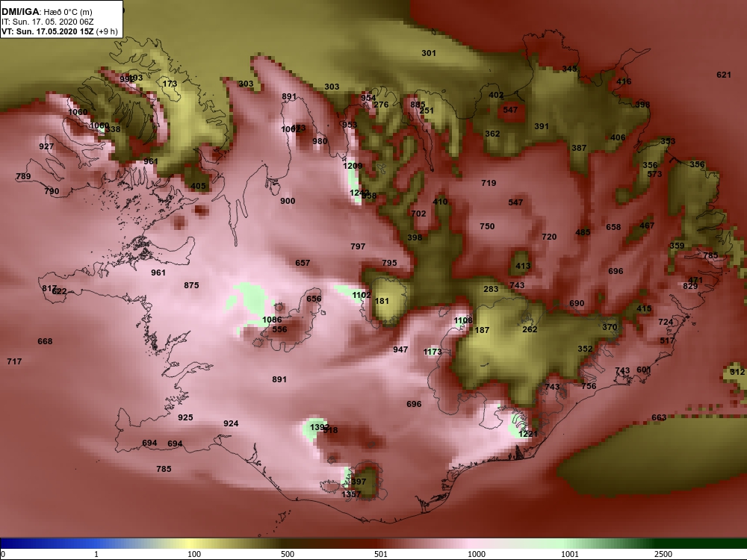747x560 pixels.
Task: Click the header line 'DMI/IGA: Hæð 0°C (m)'
Action: [47, 12]
